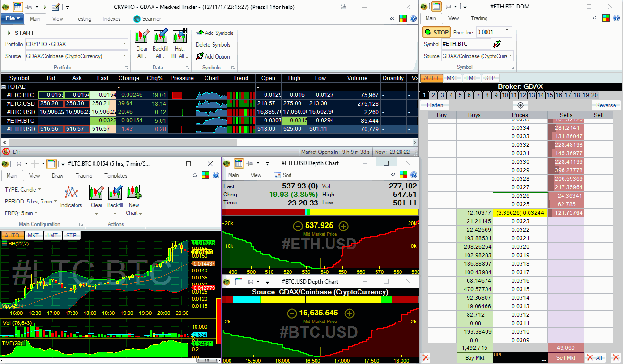
Task: Click Add Option link icon
Action: click(200, 56)
